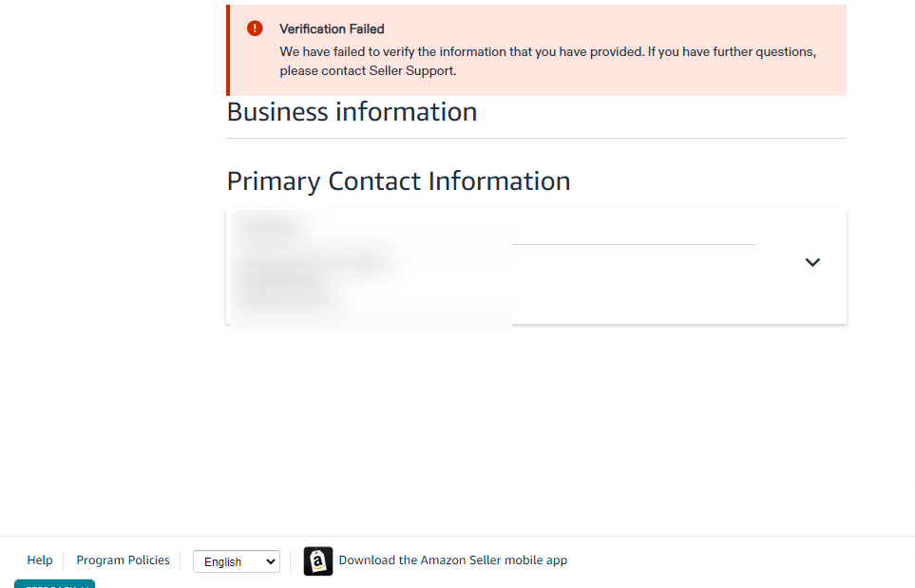The width and height of the screenshot is (915, 588).
Task: Select the Verification Failed alert title
Action: coord(332,29)
